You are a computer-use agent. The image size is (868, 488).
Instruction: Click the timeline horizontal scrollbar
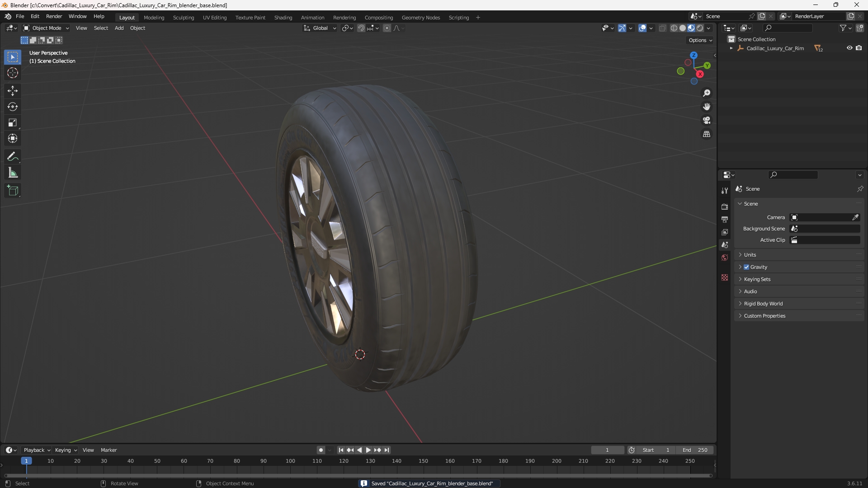click(358, 475)
